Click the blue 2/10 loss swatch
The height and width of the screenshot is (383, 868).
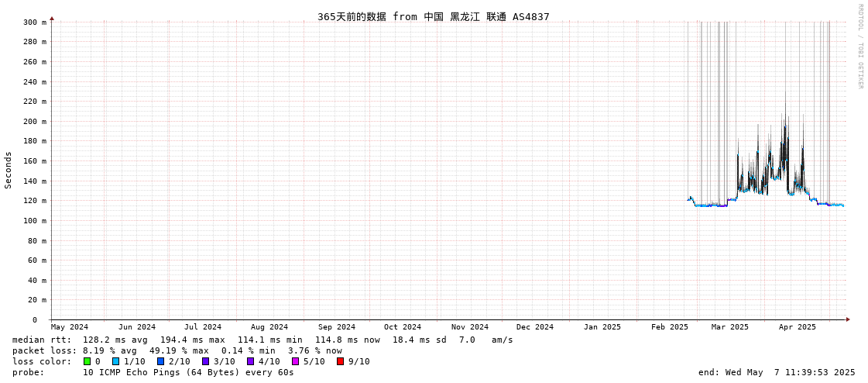(x=160, y=361)
